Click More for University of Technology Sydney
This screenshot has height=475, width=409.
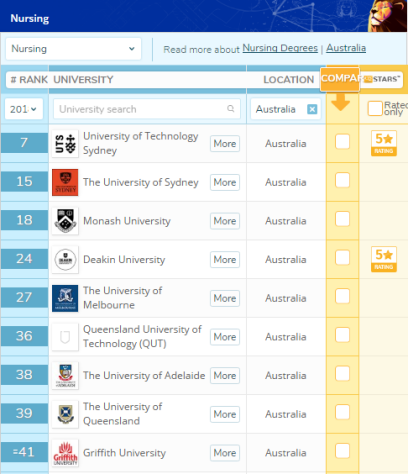click(225, 144)
